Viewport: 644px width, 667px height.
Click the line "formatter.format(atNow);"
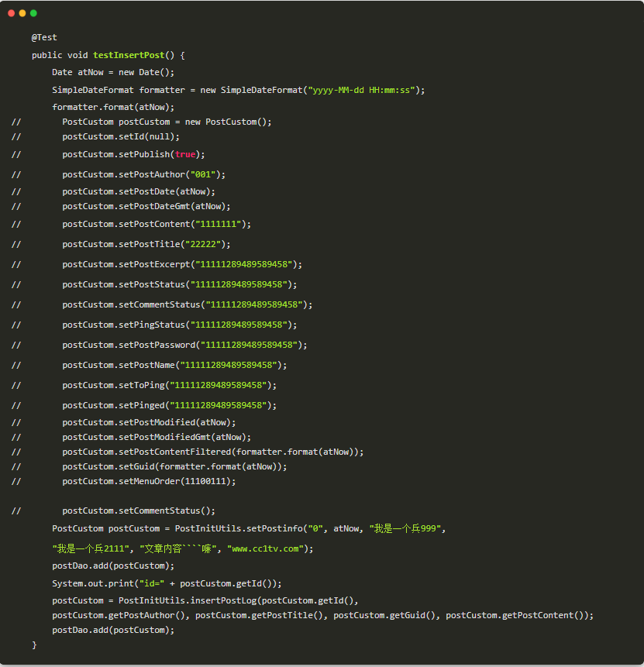tap(113, 107)
